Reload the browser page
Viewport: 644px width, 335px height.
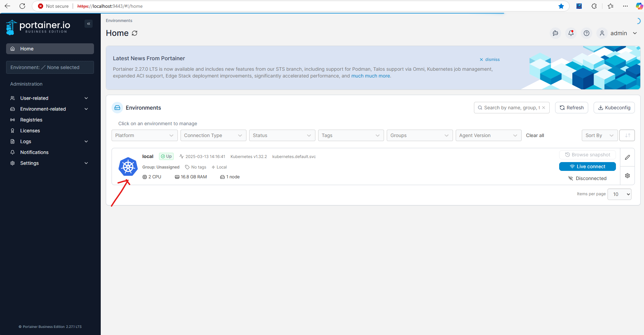[22, 6]
